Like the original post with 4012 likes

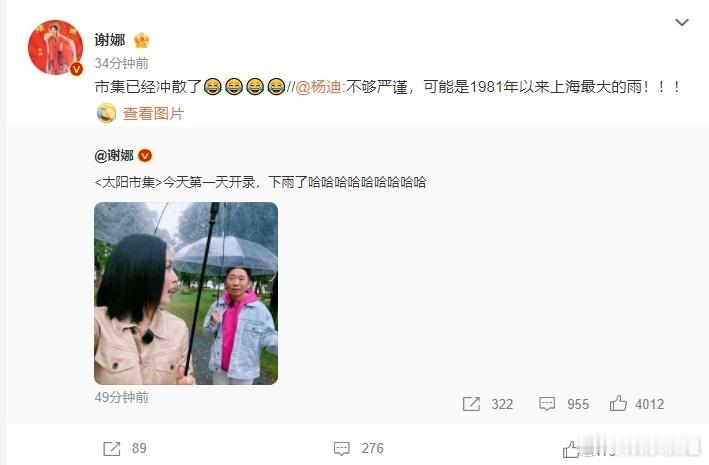pyautogui.click(x=618, y=403)
